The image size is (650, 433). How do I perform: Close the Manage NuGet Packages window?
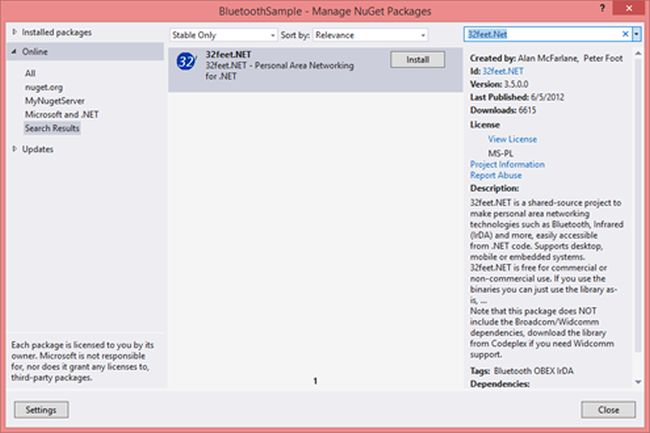(629, 8)
